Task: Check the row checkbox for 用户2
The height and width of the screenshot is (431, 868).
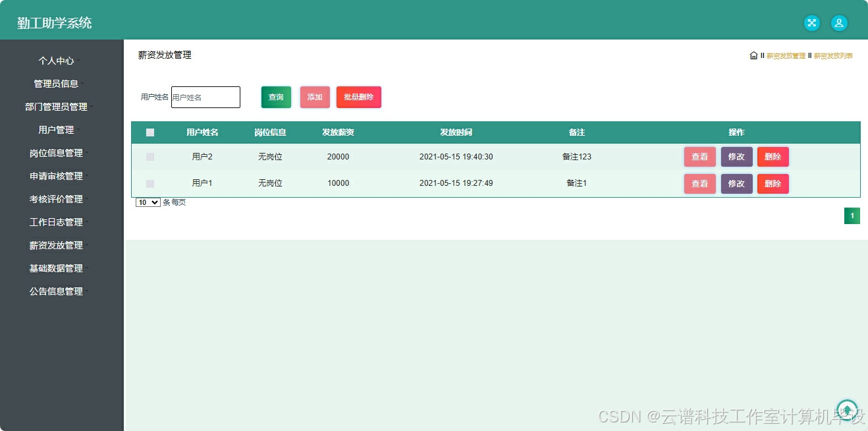Action: [x=150, y=156]
